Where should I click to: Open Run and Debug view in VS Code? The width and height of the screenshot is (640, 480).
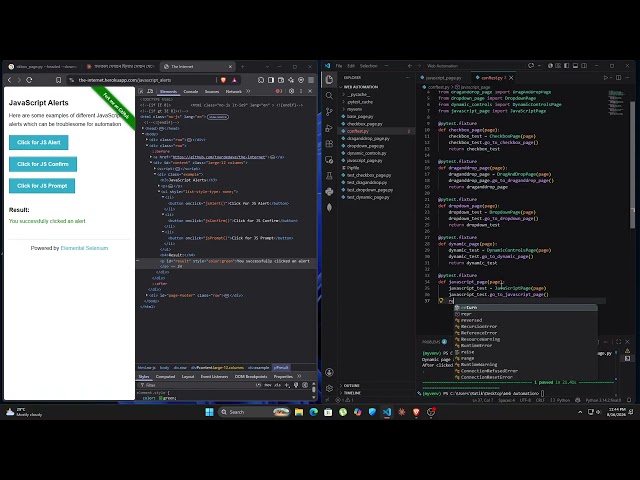click(329, 128)
